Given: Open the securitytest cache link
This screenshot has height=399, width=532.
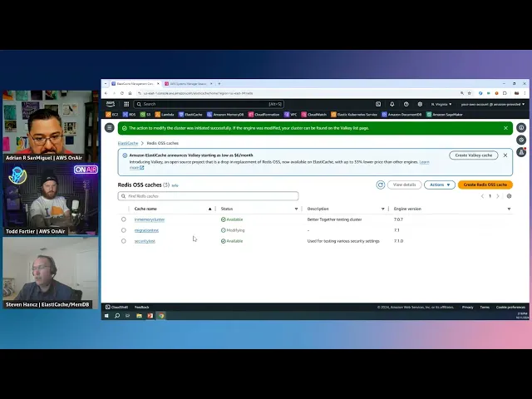Looking at the screenshot, I should (x=145, y=241).
